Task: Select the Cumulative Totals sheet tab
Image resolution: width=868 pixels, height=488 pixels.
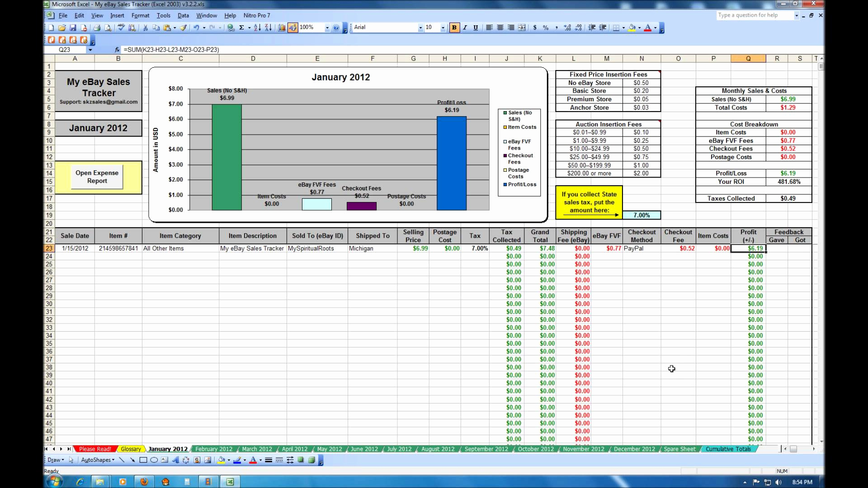Action: point(728,449)
